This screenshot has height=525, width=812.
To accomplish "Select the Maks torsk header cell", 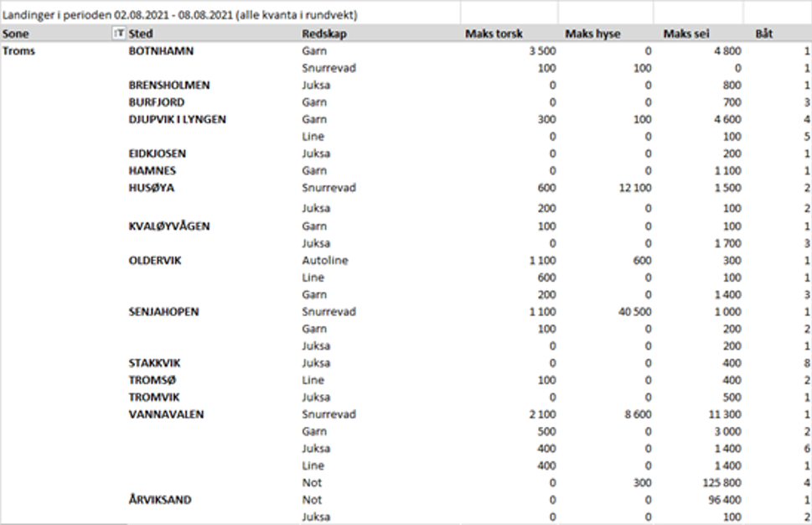I will coord(494,34).
